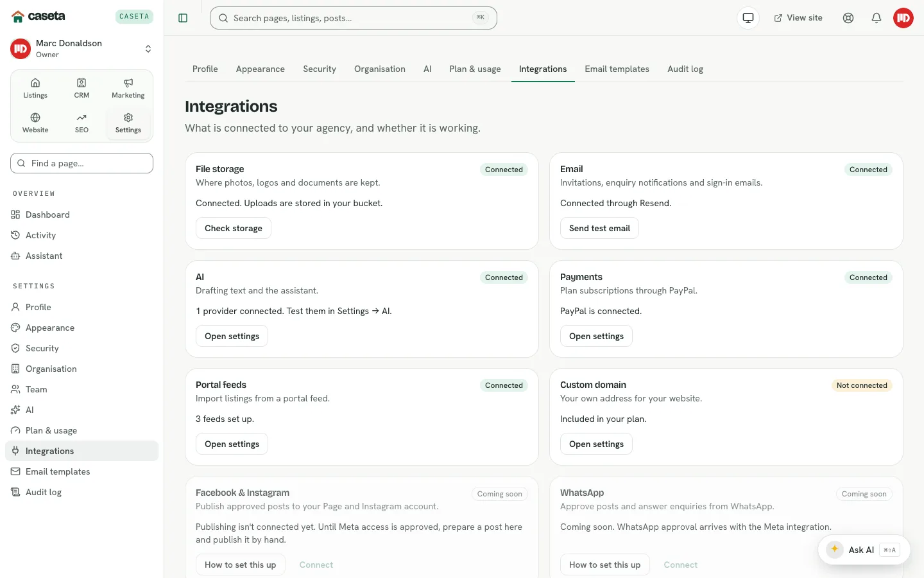Toggle the sidebar collapse icon
This screenshot has height=578, width=924.
click(183, 18)
